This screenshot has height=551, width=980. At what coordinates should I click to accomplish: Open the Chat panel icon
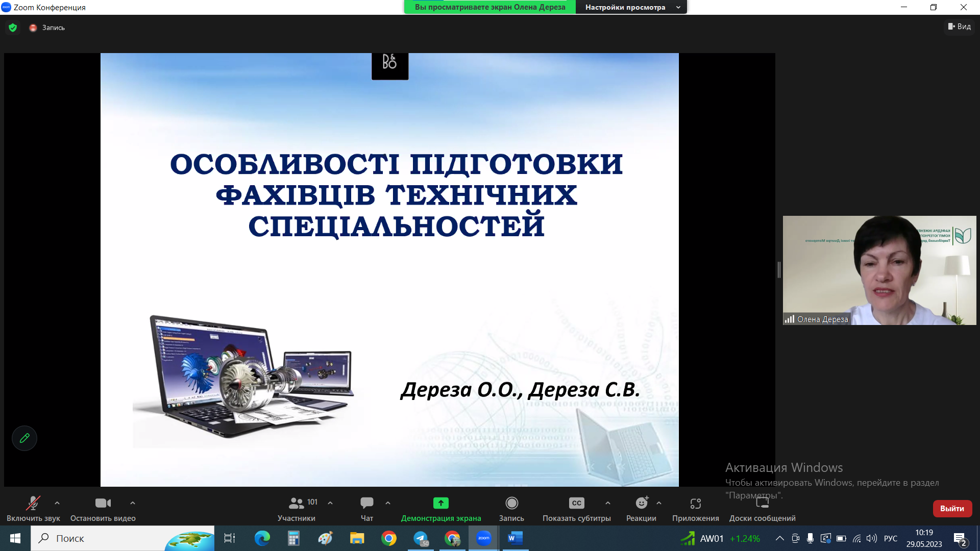[366, 503]
